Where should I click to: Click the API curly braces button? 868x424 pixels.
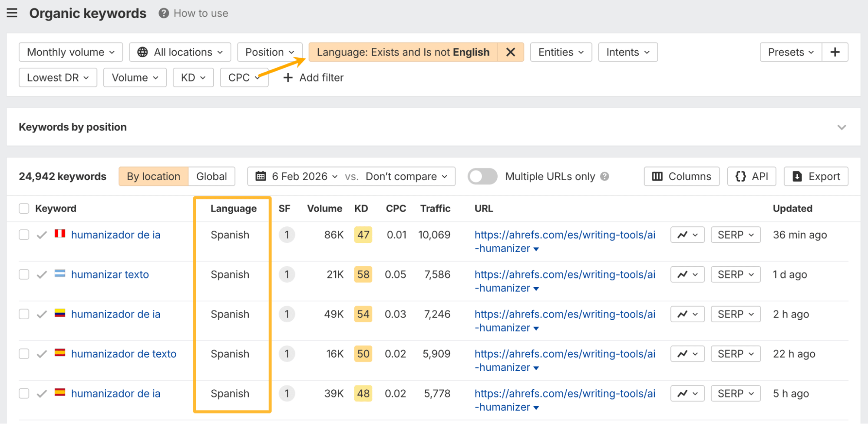[751, 176]
